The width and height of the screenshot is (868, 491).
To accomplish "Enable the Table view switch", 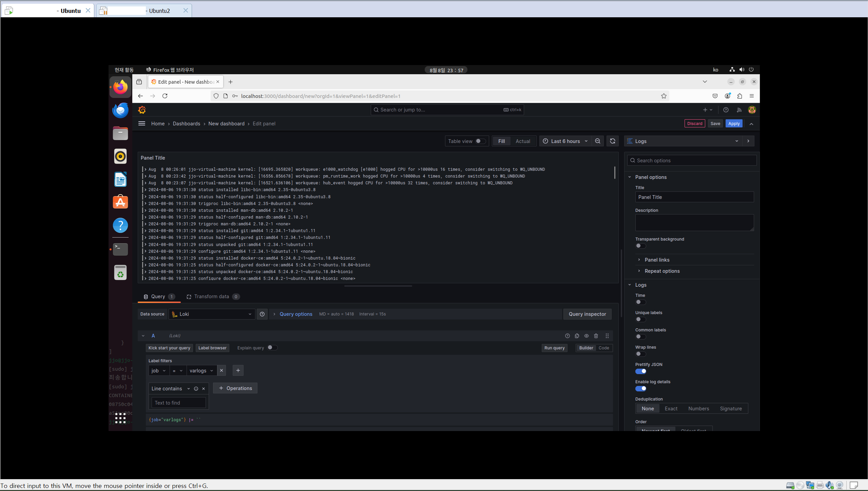I will click(x=480, y=141).
